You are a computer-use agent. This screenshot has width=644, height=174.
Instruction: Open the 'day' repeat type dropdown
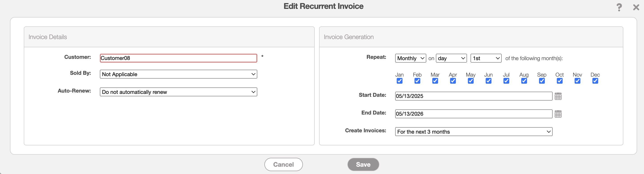[x=451, y=58]
